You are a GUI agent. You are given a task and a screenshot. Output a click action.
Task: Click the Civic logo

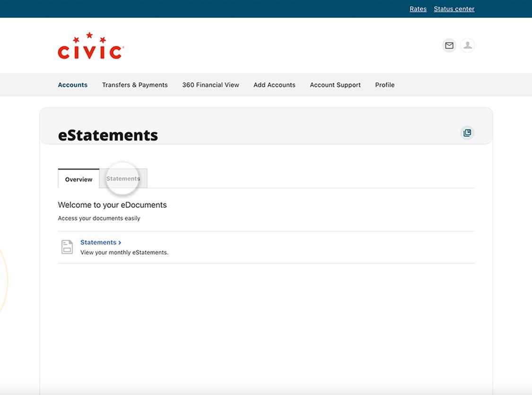click(91, 46)
